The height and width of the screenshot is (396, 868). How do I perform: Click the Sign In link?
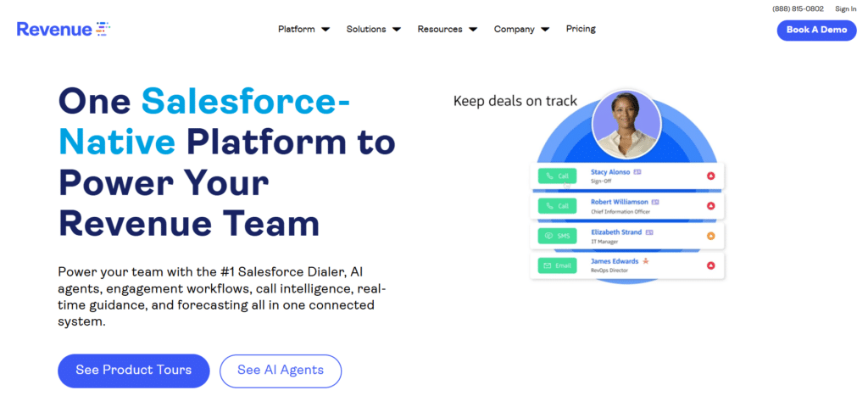(x=846, y=8)
